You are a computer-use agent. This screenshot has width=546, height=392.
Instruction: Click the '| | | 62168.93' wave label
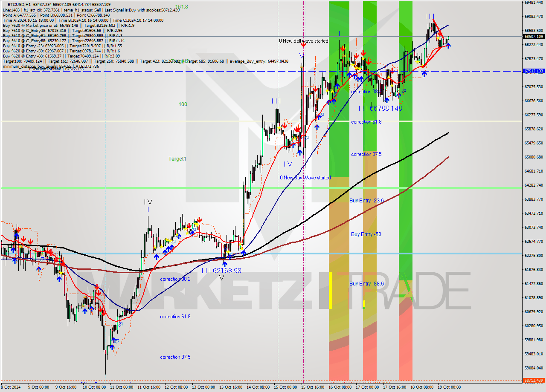[221, 271]
